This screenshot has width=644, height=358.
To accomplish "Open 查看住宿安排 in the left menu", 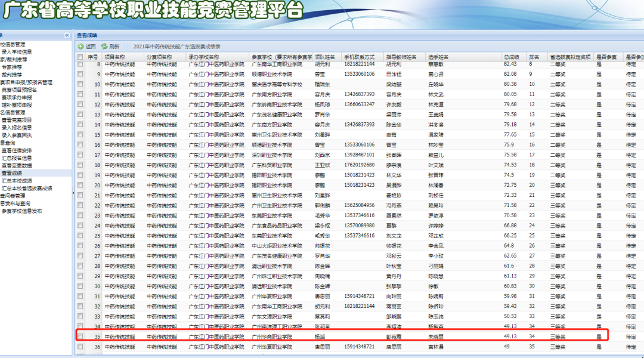I will [19, 150].
